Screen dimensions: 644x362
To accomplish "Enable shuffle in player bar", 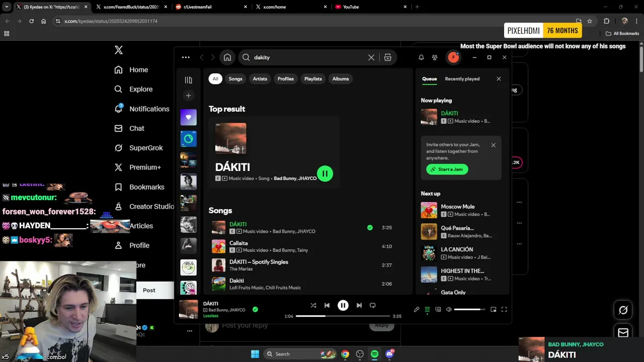I will (x=313, y=305).
